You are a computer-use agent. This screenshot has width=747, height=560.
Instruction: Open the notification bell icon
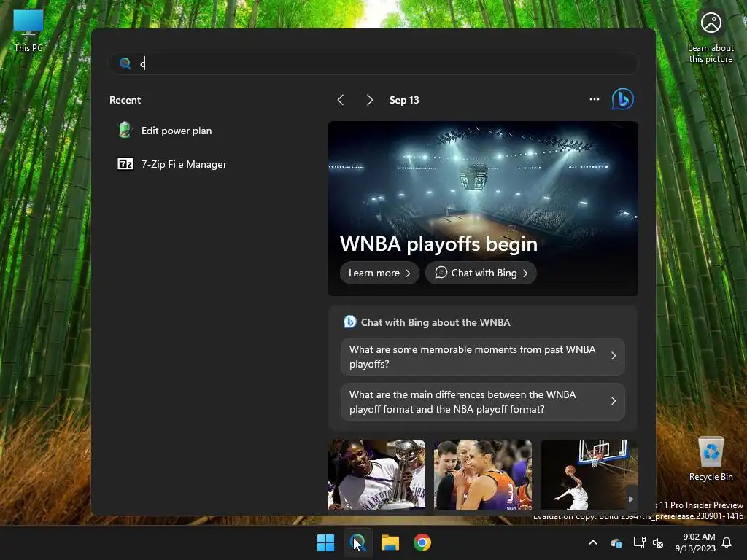pyautogui.click(x=727, y=542)
